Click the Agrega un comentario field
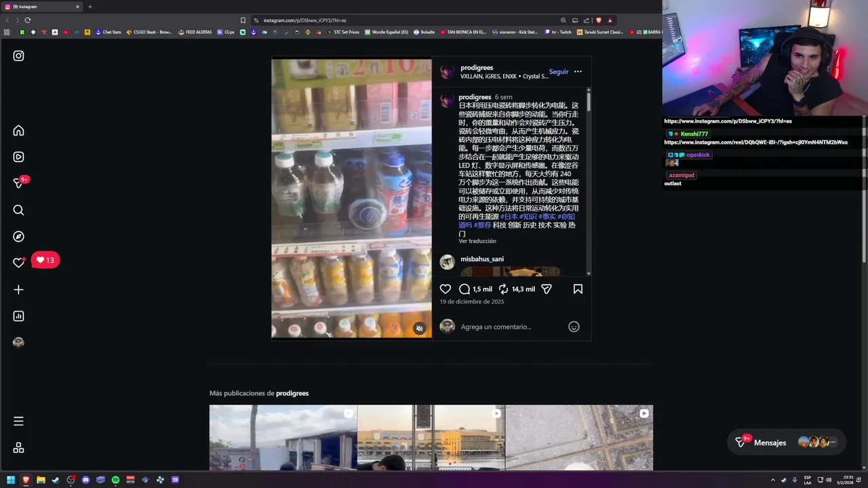The width and height of the screenshot is (868, 488). tap(512, 327)
